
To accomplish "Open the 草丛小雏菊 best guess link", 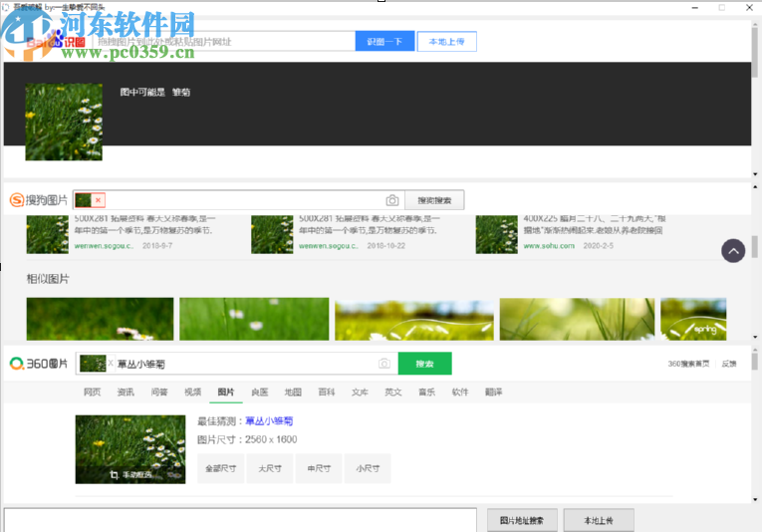I will point(269,421).
